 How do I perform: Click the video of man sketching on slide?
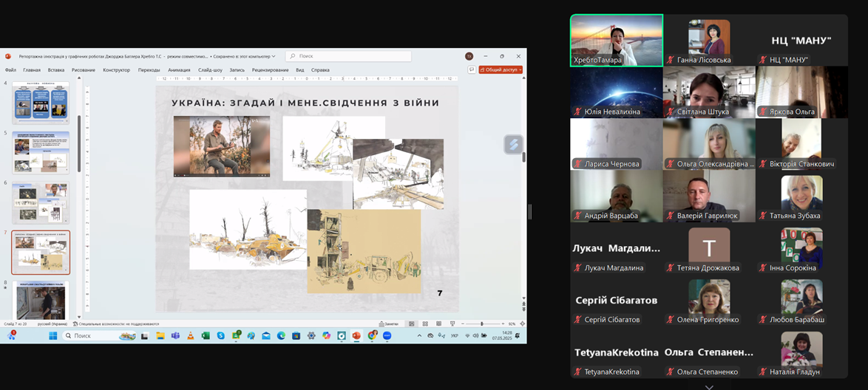pyautogui.click(x=221, y=146)
